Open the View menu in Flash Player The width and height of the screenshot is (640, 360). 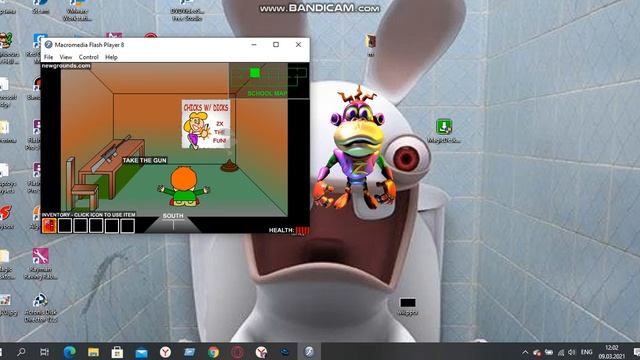click(x=66, y=57)
